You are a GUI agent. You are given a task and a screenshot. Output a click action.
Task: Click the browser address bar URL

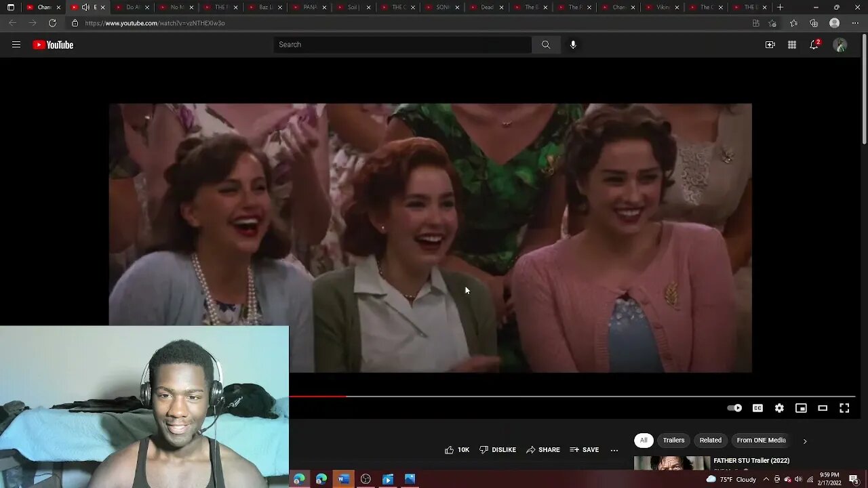pyautogui.click(x=155, y=23)
